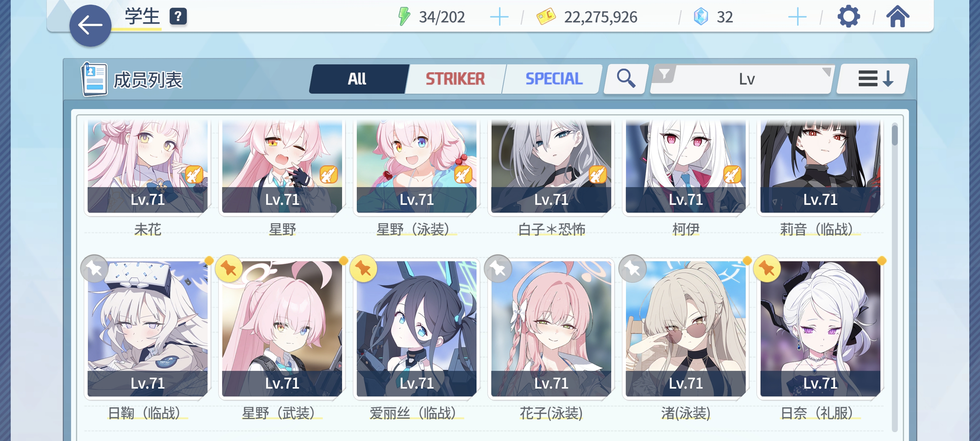Image resolution: width=980 pixels, height=441 pixels.
Task: Open the magnifier search button
Action: point(626,79)
